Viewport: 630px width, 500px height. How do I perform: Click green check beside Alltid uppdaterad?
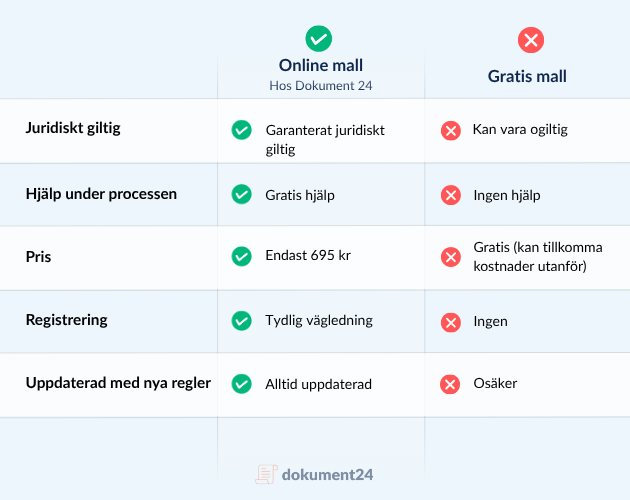[x=241, y=384]
